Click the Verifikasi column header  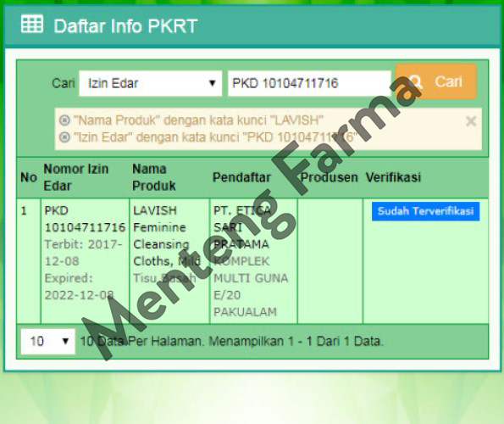coord(393,177)
